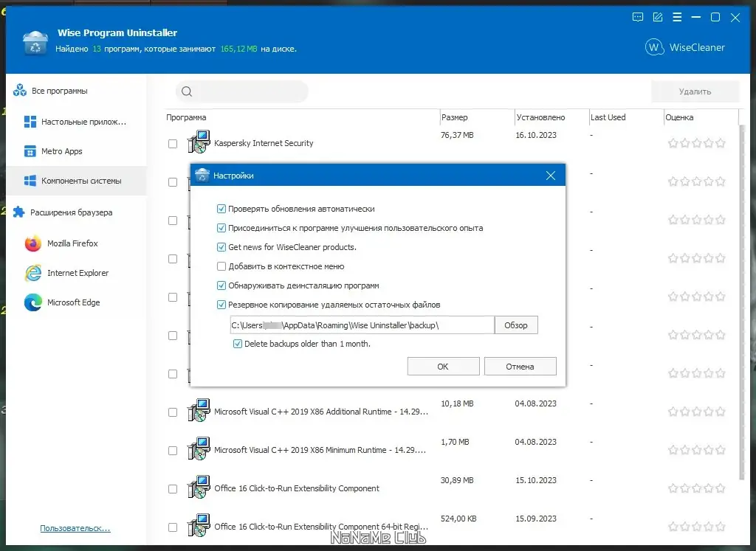Open the feedback chat icon in title bar
756x551 pixels.
637,18
